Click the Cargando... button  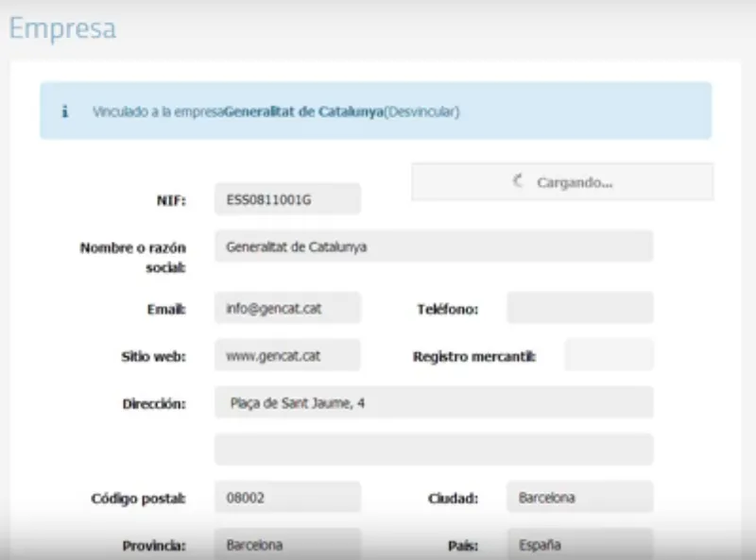(x=562, y=181)
